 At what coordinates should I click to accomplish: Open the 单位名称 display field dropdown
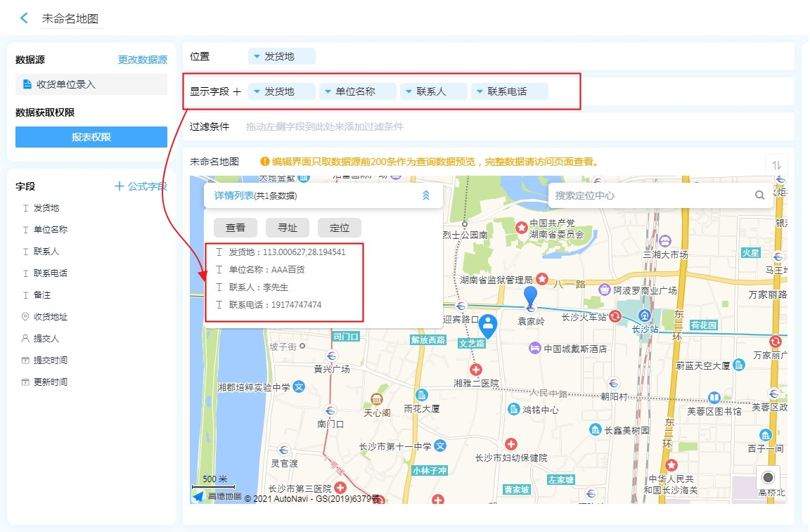click(x=357, y=91)
